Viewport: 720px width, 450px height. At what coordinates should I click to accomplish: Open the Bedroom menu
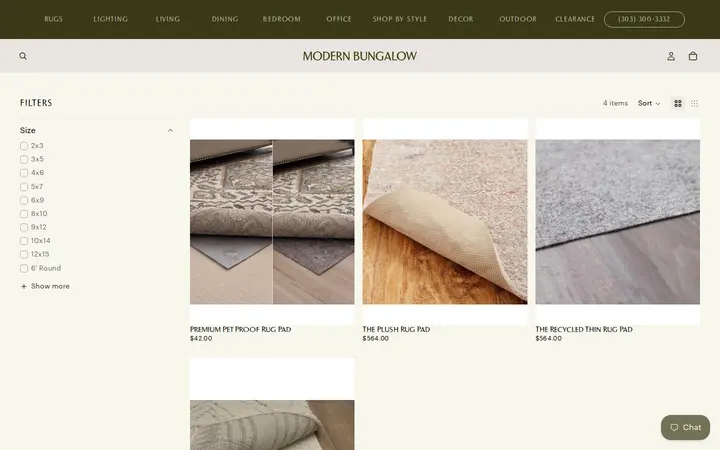[281, 19]
